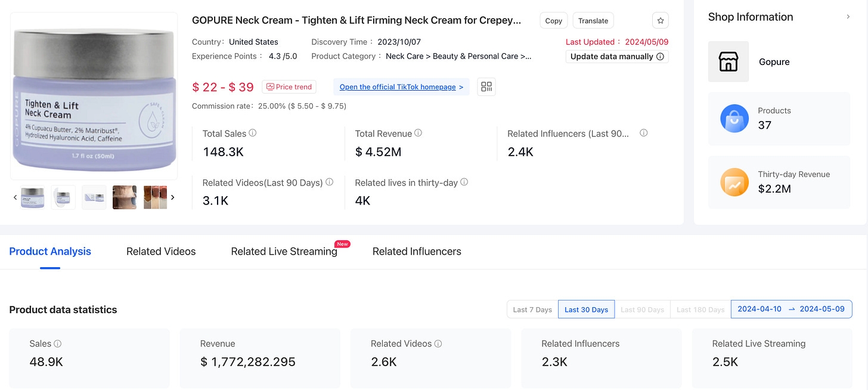Select Last 30 Days range
868x390 pixels.
point(586,309)
